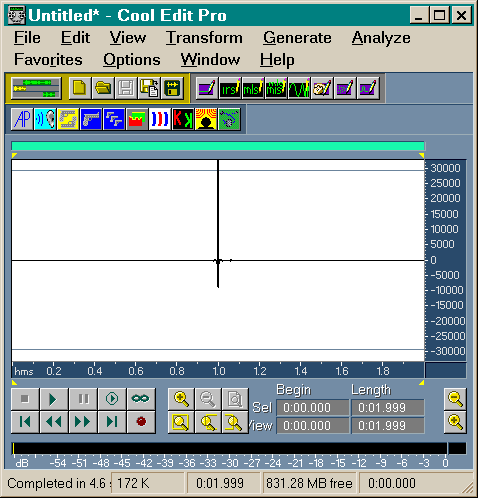The height and width of the screenshot is (498, 478).
Task: Rewind with the double-left arrows
Action: (x=54, y=422)
